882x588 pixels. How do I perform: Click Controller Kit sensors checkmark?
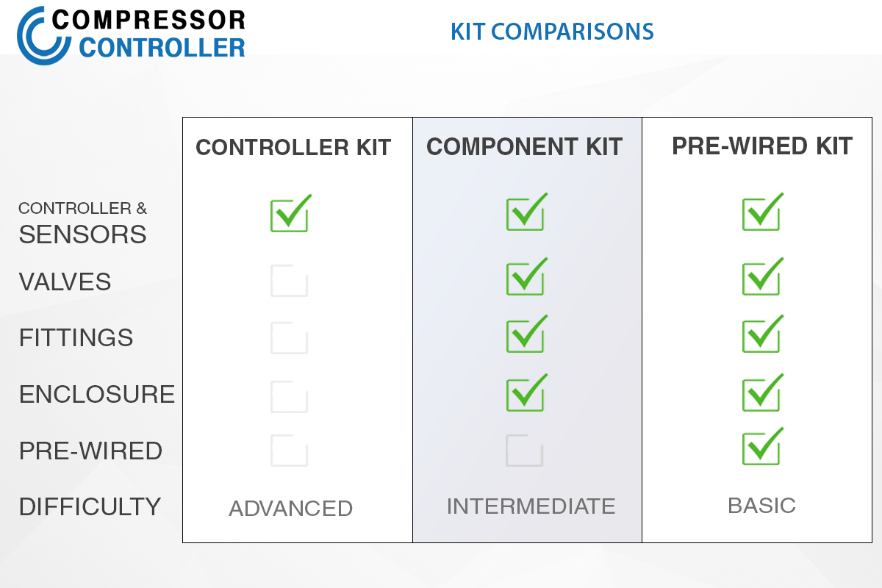click(290, 215)
